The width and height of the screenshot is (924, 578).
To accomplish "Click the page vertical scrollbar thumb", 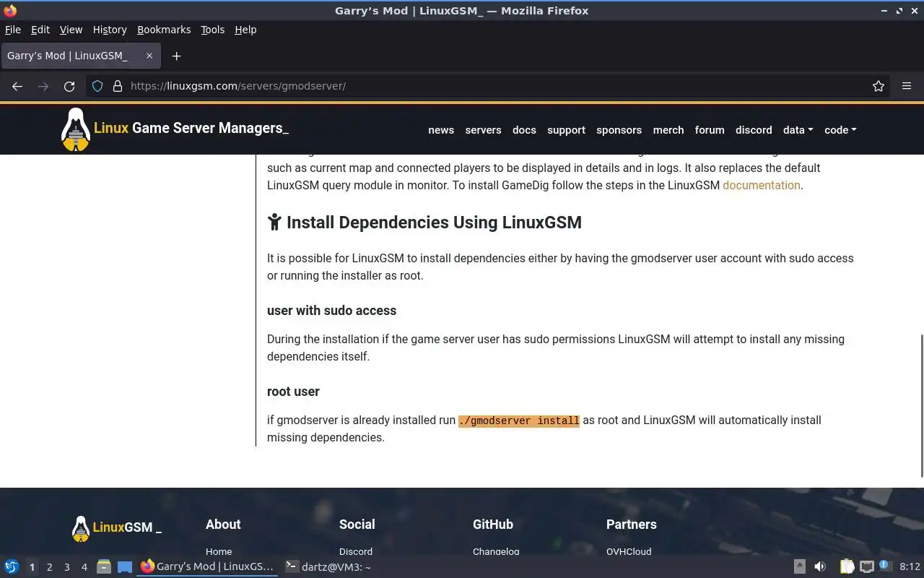I will (922, 405).
